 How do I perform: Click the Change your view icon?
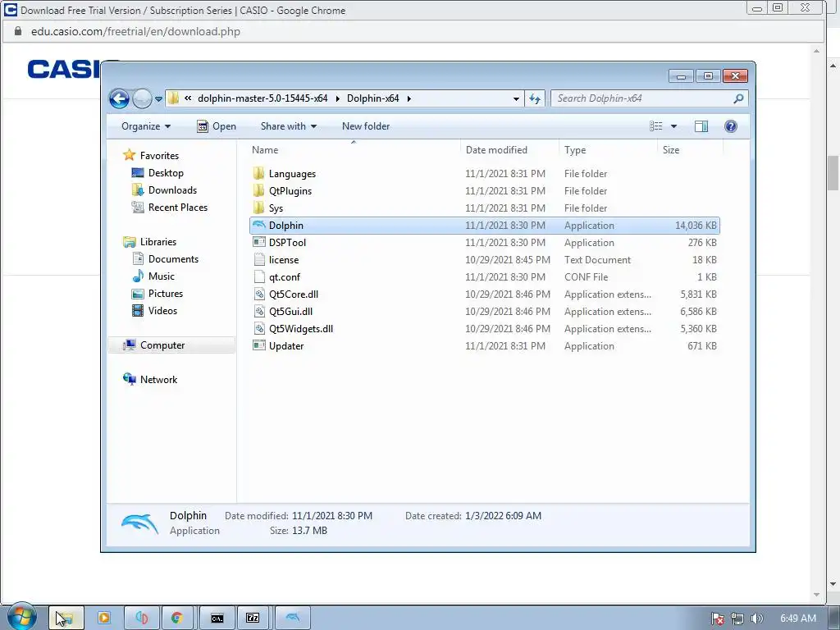656,126
